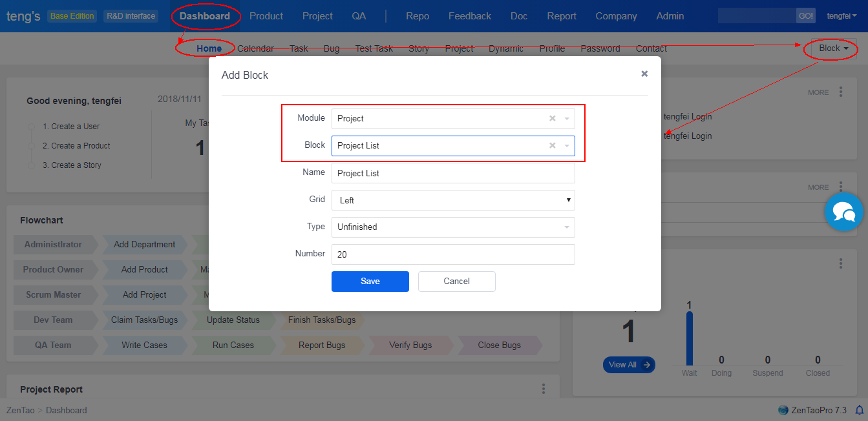Close the Add Block dialog
868x421 pixels.
pos(644,74)
